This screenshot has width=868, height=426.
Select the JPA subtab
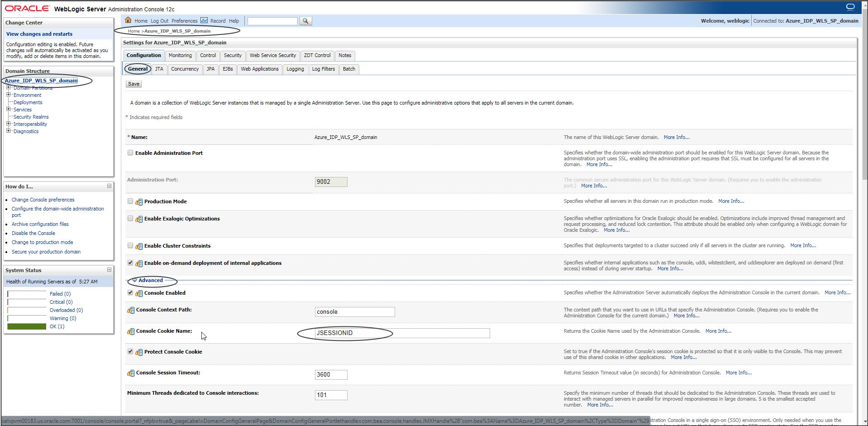(x=210, y=69)
